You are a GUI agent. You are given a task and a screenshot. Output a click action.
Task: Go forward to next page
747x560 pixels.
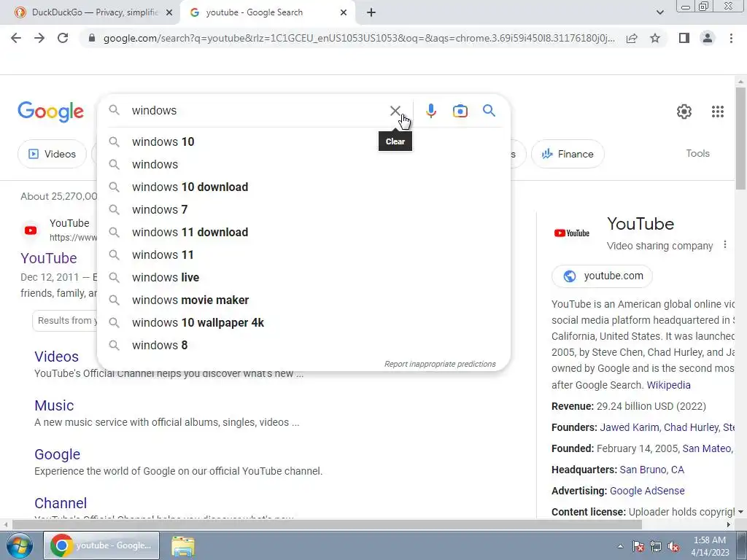click(x=39, y=38)
